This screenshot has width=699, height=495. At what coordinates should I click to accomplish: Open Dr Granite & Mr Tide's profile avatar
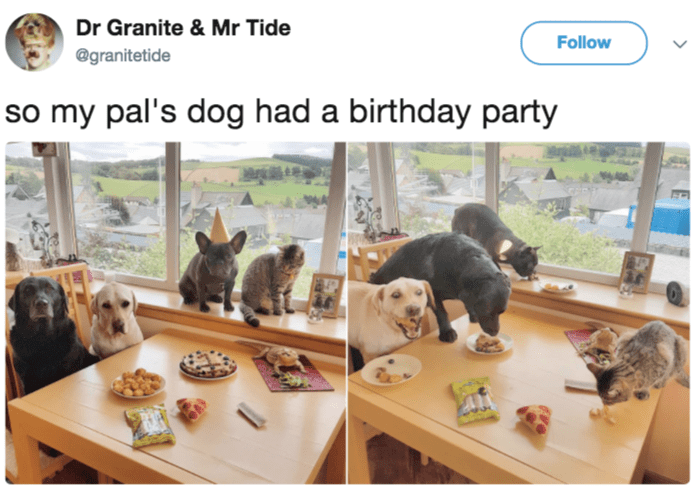[x=34, y=42]
